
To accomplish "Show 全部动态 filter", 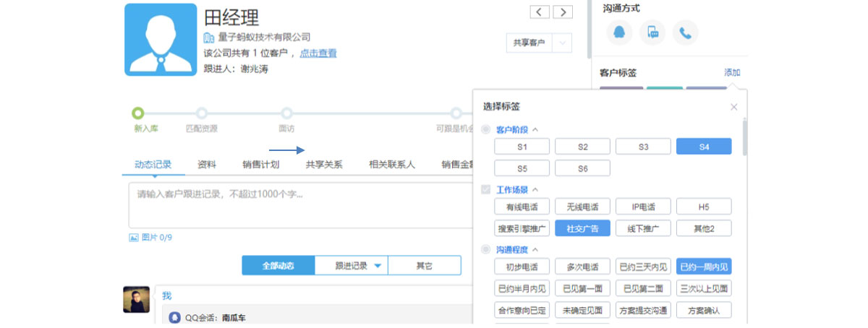I will (x=278, y=266).
